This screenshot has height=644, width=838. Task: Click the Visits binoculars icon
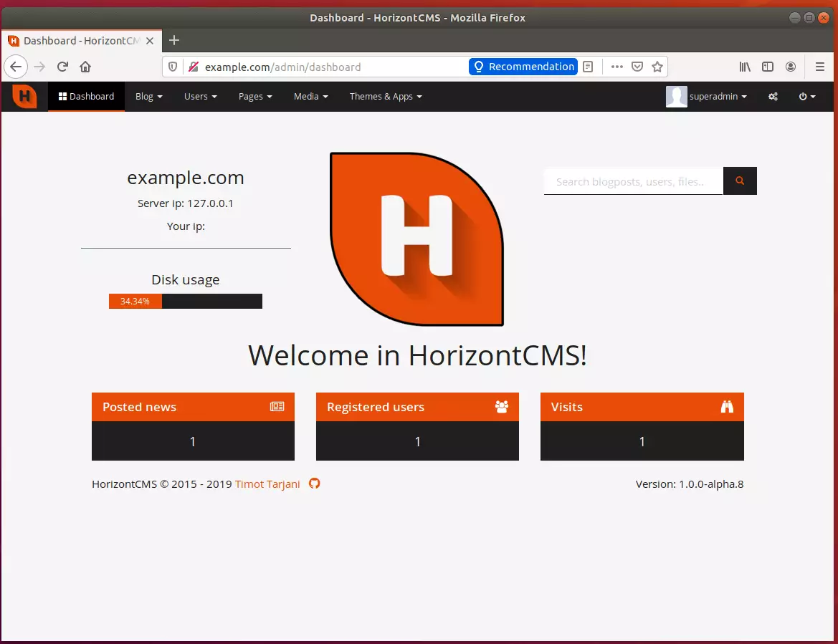pyautogui.click(x=727, y=407)
